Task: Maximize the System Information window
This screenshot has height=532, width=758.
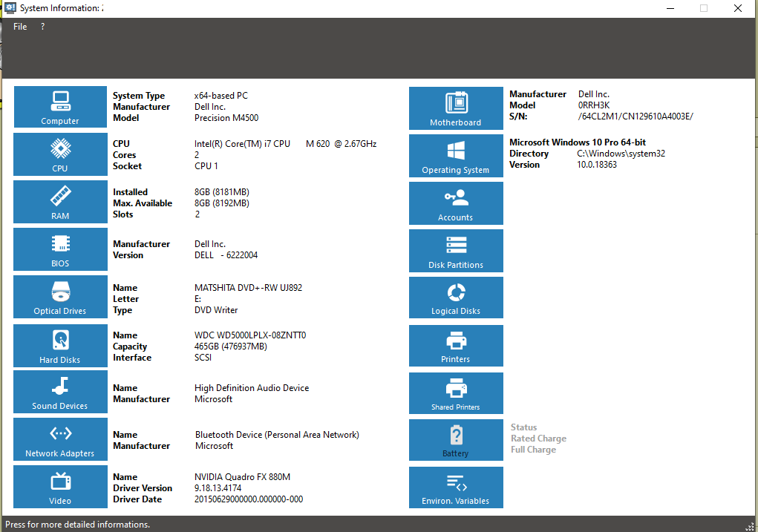Action: point(704,8)
